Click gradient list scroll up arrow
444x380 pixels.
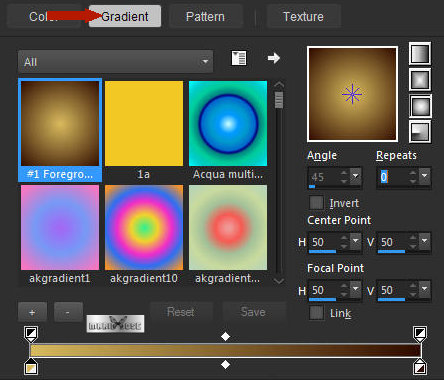279,85
